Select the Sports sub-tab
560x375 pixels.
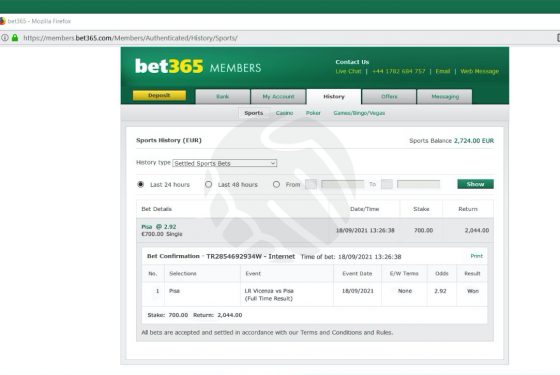tap(254, 113)
